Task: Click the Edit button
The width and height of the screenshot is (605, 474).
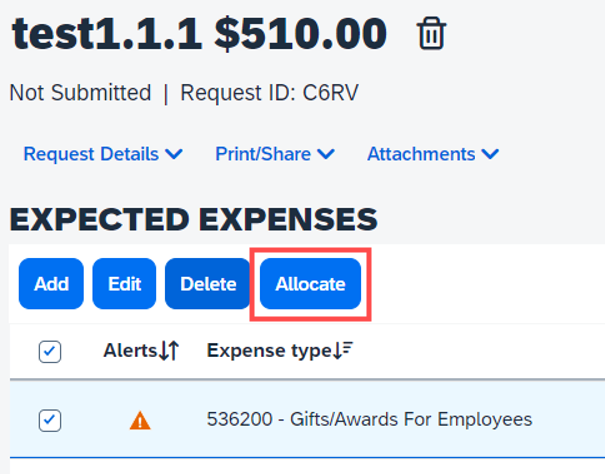Action: pos(125,284)
